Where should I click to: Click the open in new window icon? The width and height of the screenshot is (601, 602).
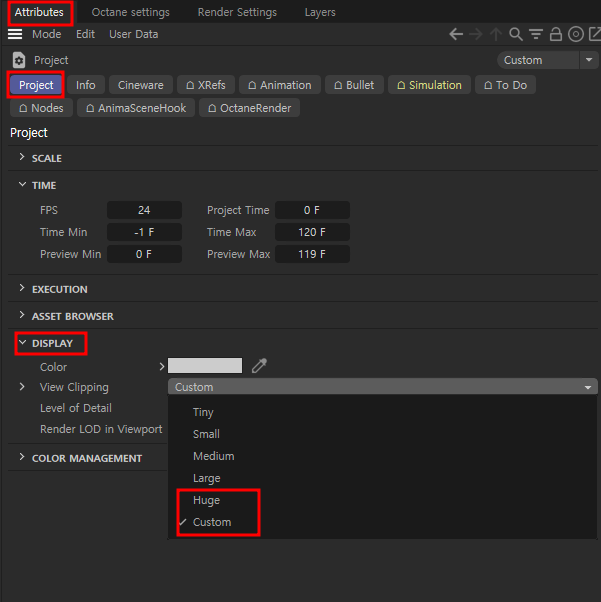594,34
